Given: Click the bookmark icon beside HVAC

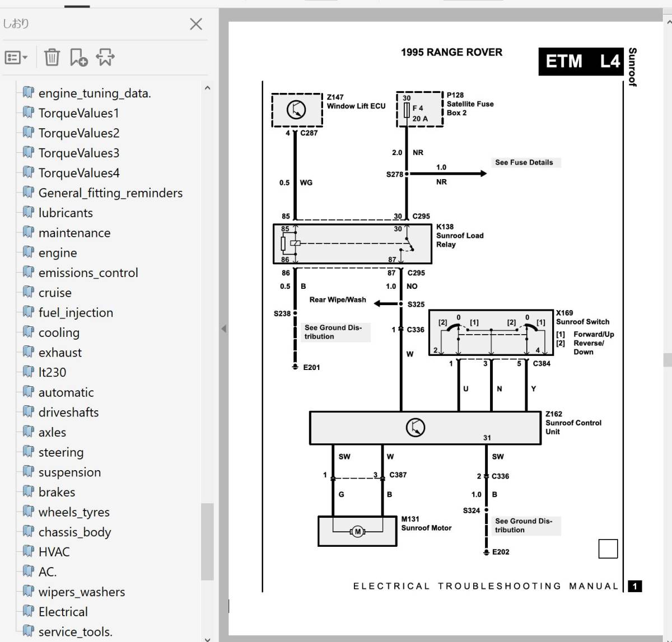Looking at the screenshot, I should click(28, 551).
